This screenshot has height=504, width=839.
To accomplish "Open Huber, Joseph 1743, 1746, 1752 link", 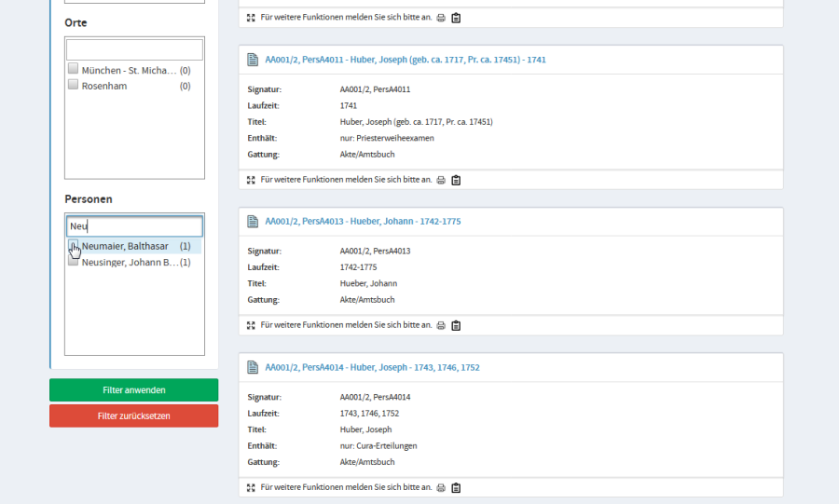I will [372, 367].
